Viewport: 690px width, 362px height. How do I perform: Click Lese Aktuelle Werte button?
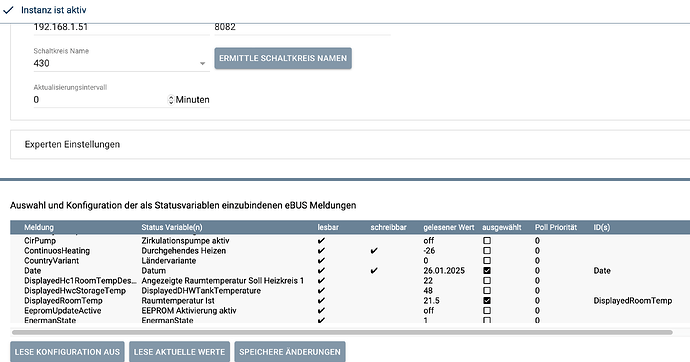click(179, 352)
